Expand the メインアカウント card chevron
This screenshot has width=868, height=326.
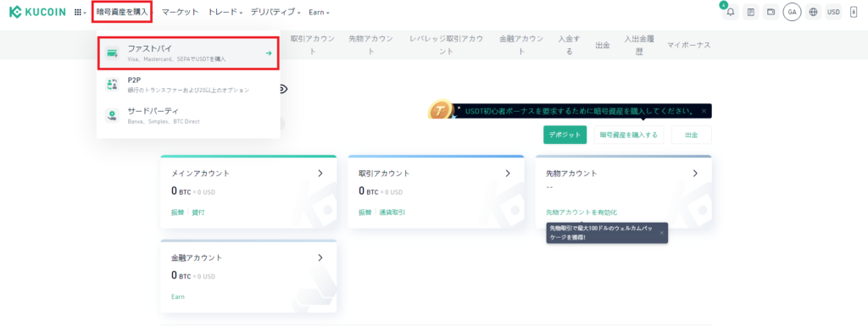320,174
